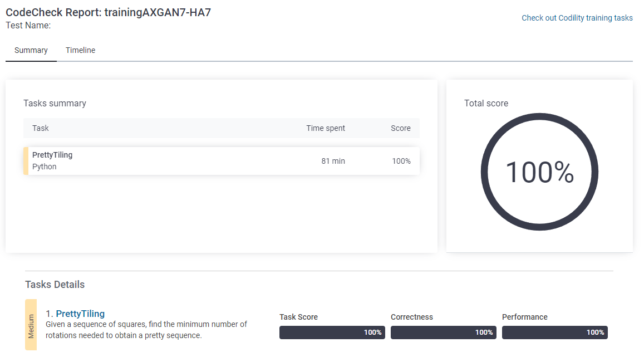The image size is (644, 352).
Task: Click the Tasks summary heading
Action: (x=55, y=104)
